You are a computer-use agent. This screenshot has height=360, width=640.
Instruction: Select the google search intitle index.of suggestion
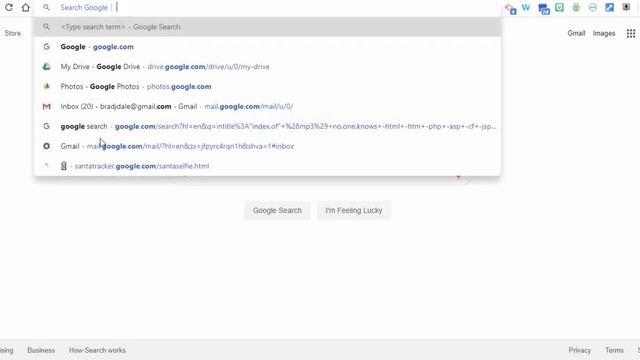268,126
